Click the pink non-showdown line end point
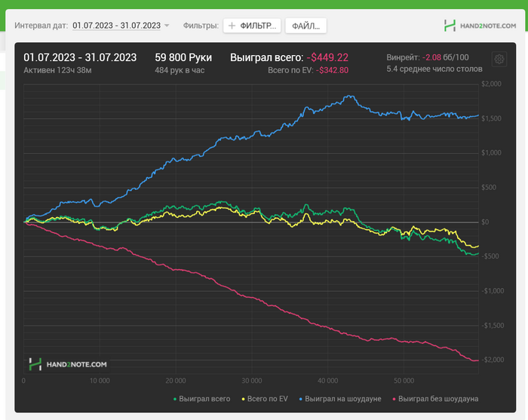 click(x=477, y=360)
